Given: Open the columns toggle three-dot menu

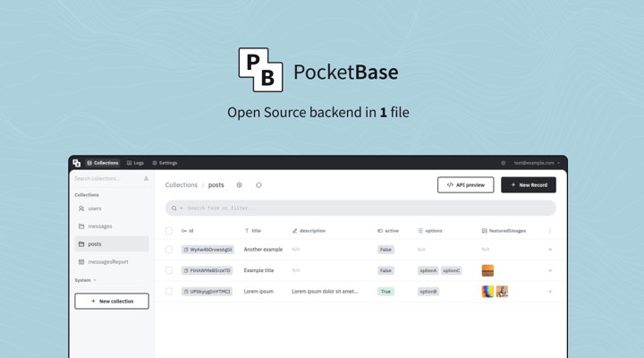Looking at the screenshot, I should pyautogui.click(x=550, y=231).
